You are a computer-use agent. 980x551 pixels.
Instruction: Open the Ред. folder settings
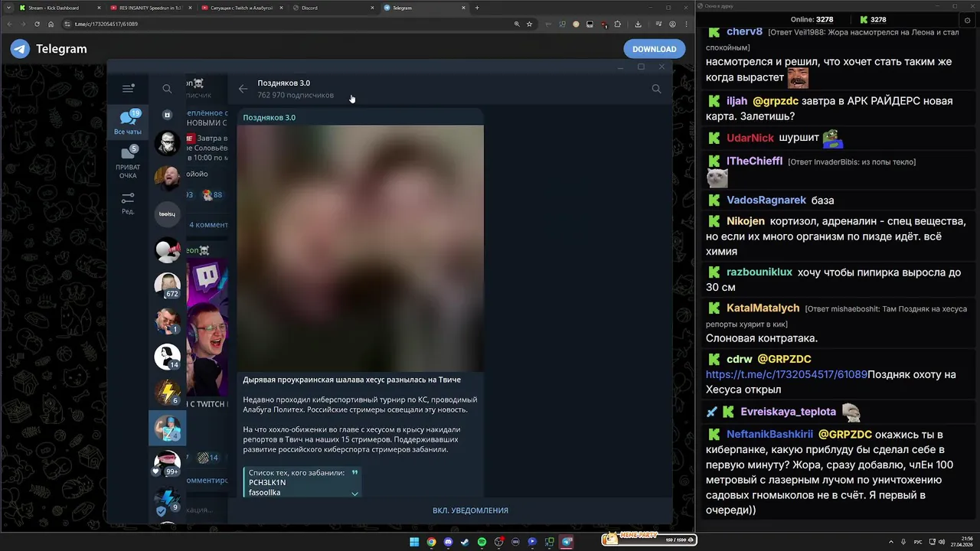[x=128, y=203]
